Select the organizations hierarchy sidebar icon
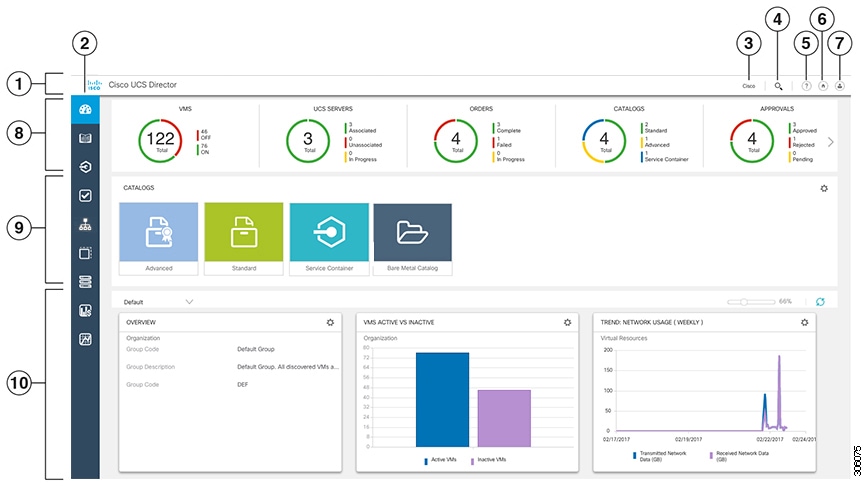The image size is (867, 489). tap(85, 225)
